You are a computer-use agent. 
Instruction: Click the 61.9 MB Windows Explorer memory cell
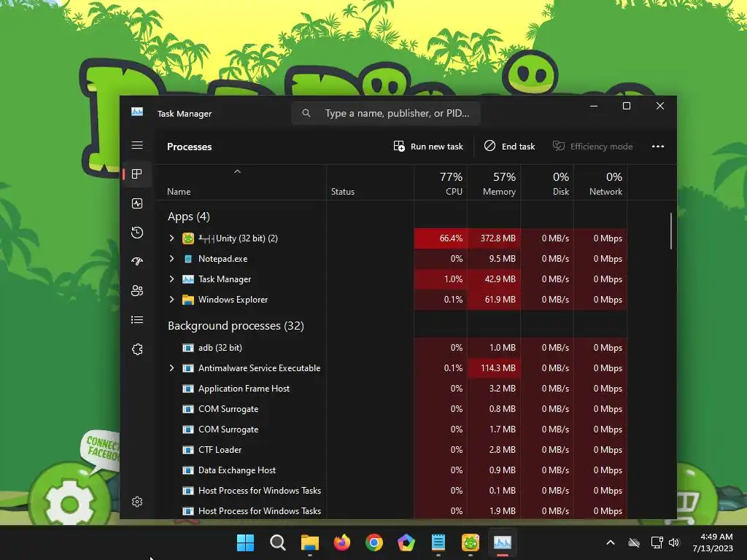tap(494, 300)
